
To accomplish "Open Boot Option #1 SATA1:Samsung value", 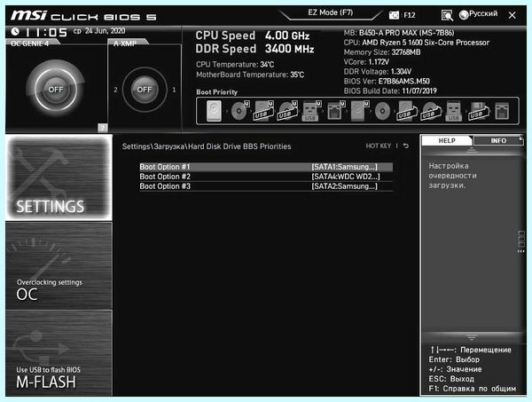I will 344,167.
